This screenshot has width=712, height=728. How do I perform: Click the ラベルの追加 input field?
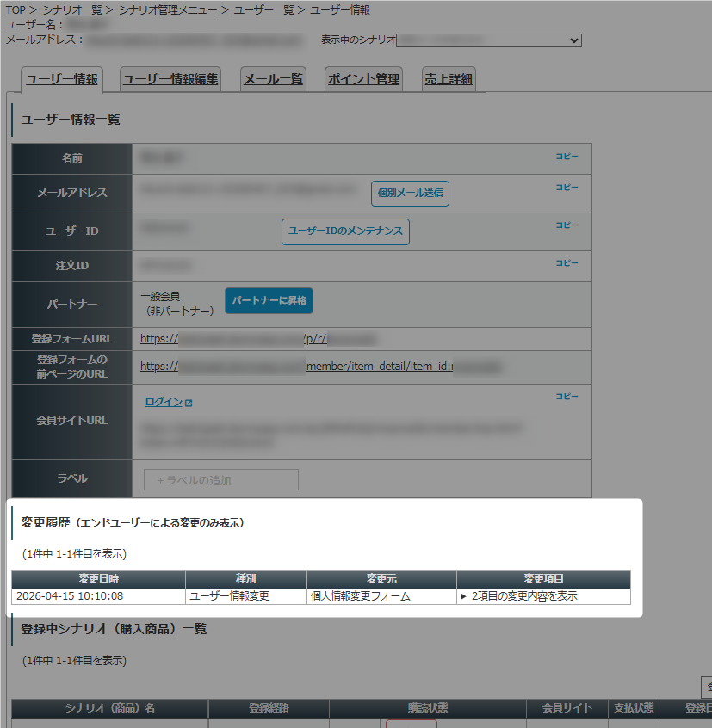220,480
